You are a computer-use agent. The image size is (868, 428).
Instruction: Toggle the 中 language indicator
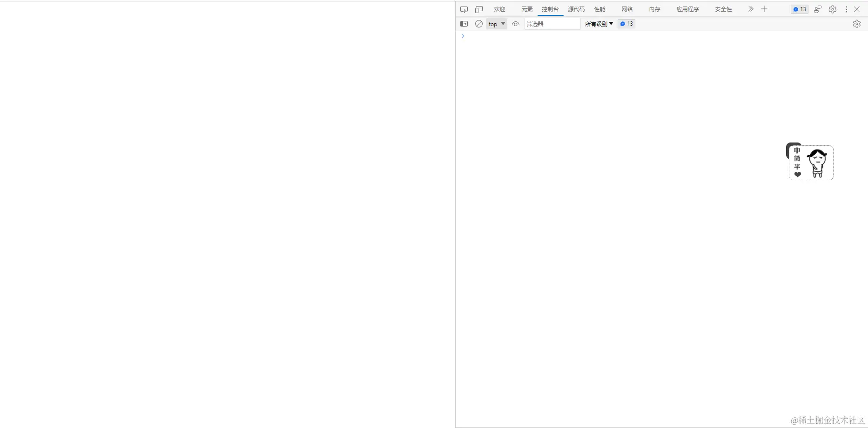click(x=797, y=150)
